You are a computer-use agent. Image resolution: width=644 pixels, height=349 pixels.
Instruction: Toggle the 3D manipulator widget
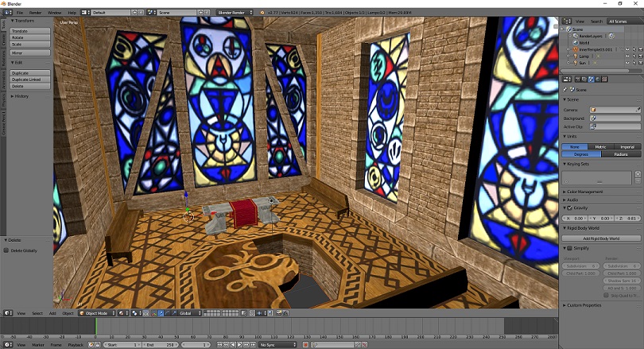click(153, 313)
